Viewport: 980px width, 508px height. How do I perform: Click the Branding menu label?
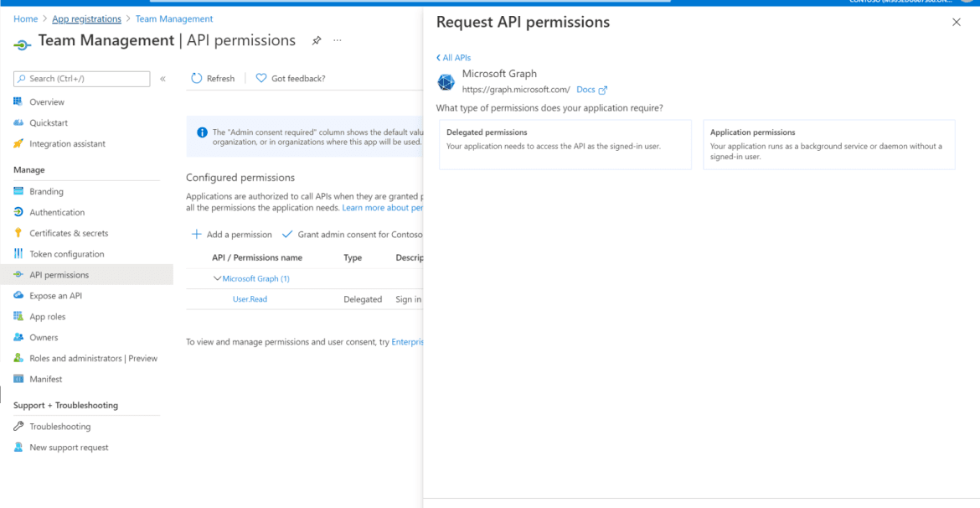(x=46, y=191)
